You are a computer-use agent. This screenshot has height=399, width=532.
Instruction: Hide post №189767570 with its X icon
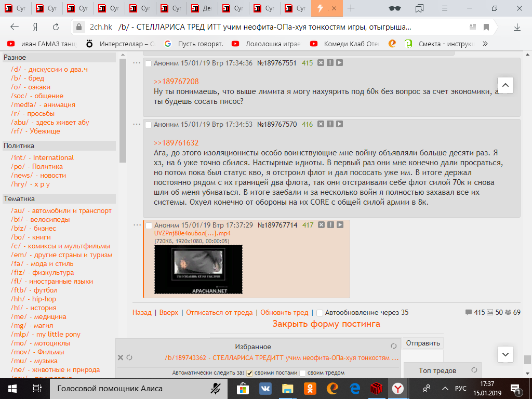coord(321,124)
